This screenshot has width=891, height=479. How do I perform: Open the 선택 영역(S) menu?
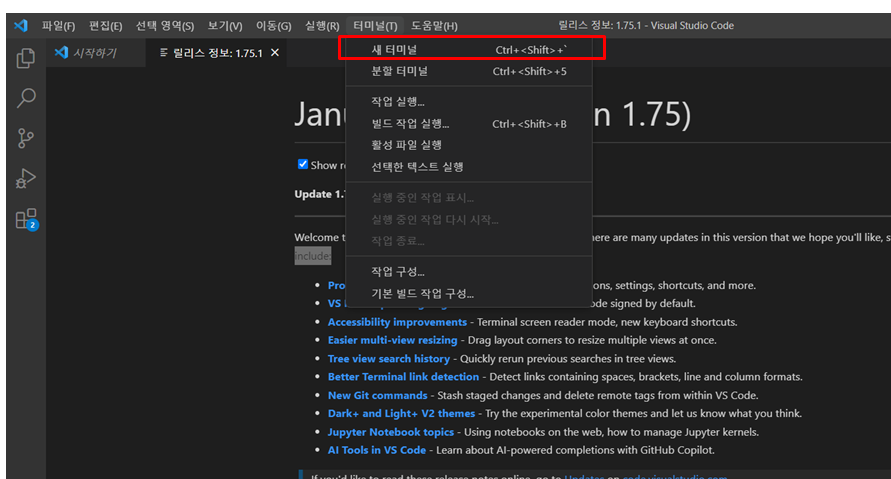[165, 26]
